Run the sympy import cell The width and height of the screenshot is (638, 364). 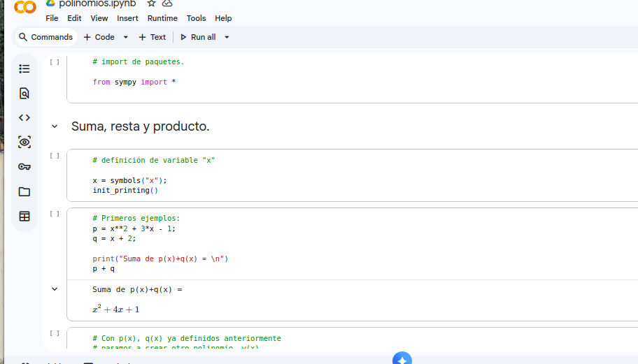55,62
